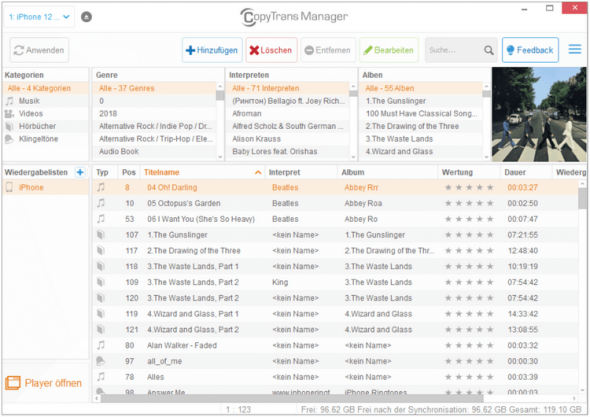Click audiobook icon of 1.The Gunslinger row
The height and width of the screenshot is (417, 590).
click(x=101, y=234)
